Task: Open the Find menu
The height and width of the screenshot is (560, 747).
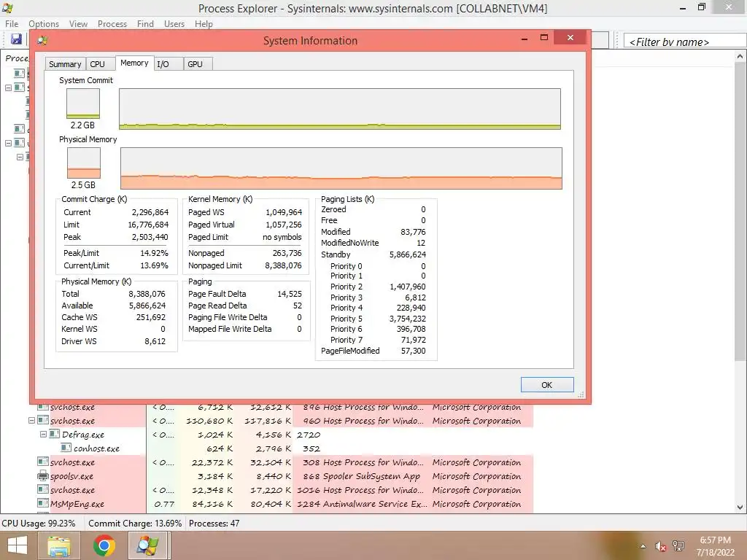Action: tap(145, 24)
